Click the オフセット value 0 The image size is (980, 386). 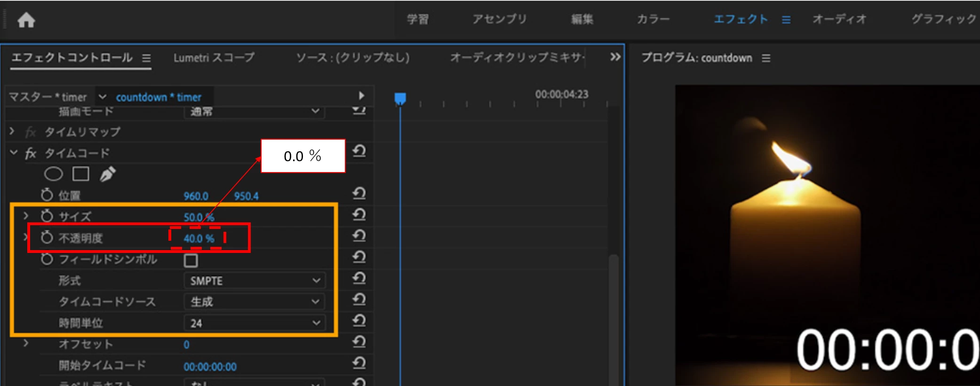point(187,345)
